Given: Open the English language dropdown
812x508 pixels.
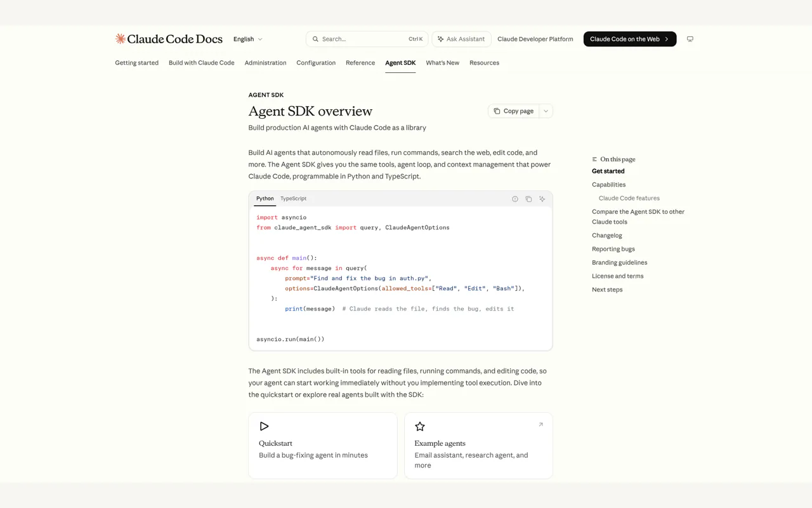Looking at the screenshot, I should (x=247, y=39).
